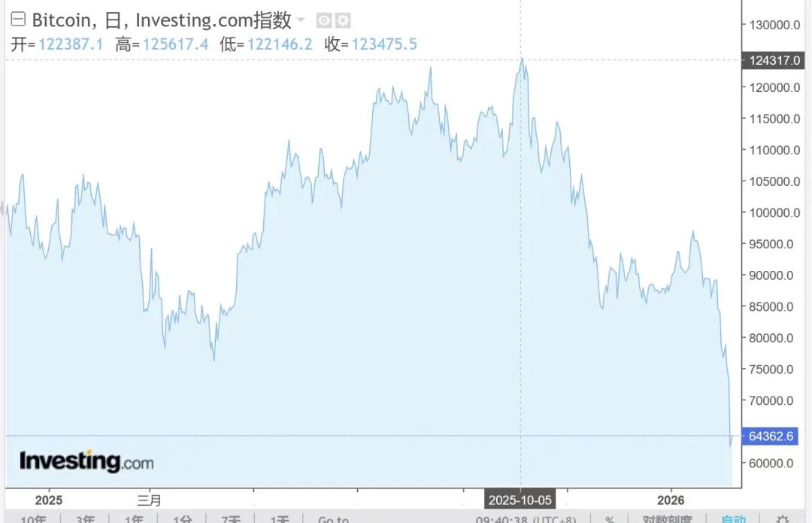
Task: Toggle auto scale 自动
Action: [x=733, y=519]
